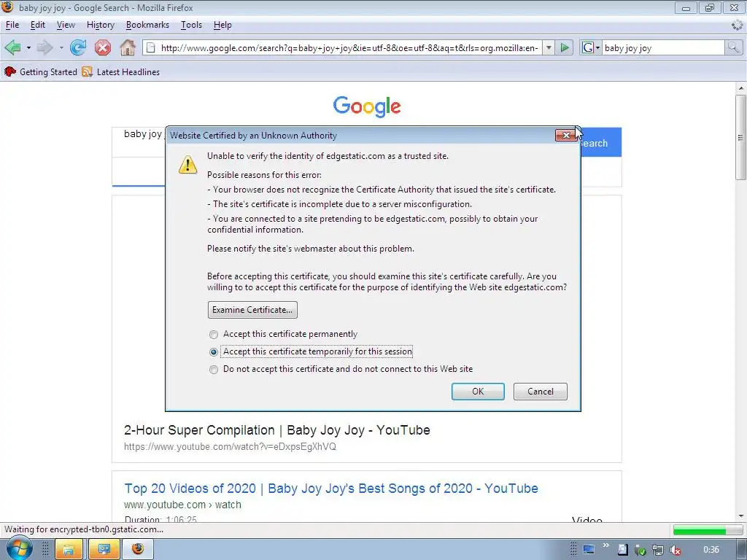Image resolution: width=747 pixels, height=560 pixels.
Task: Click the Firefox throbber activity icon
Action: [x=738, y=25]
